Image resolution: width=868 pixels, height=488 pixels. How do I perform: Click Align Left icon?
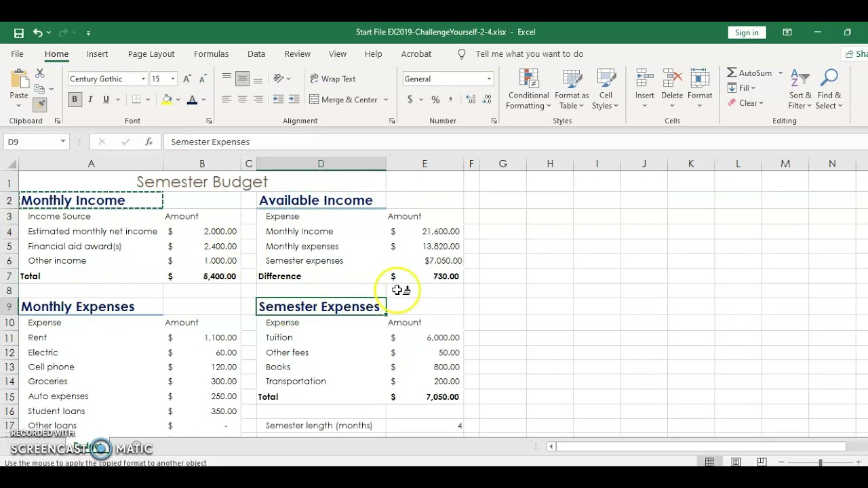point(226,100)
